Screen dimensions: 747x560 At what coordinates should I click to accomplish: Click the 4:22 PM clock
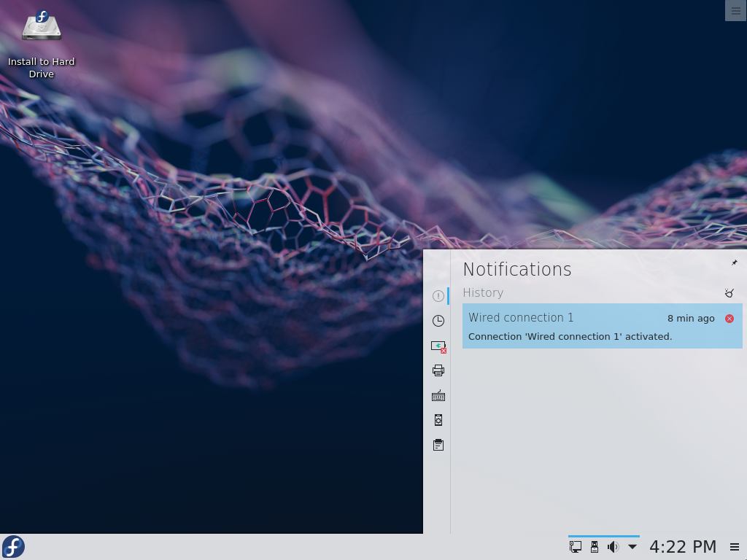point(683,547)
